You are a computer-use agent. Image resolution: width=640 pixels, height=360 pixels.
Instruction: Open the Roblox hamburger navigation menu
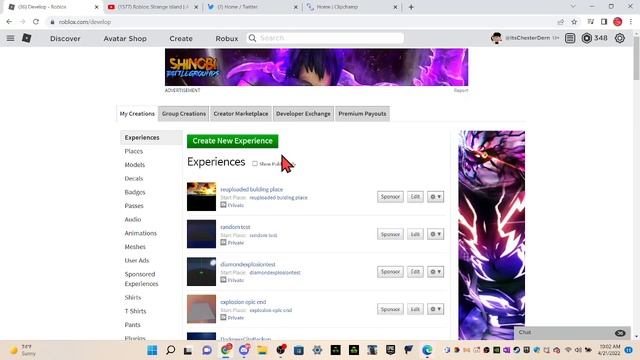pyautogui.click(x=11, y=38)
